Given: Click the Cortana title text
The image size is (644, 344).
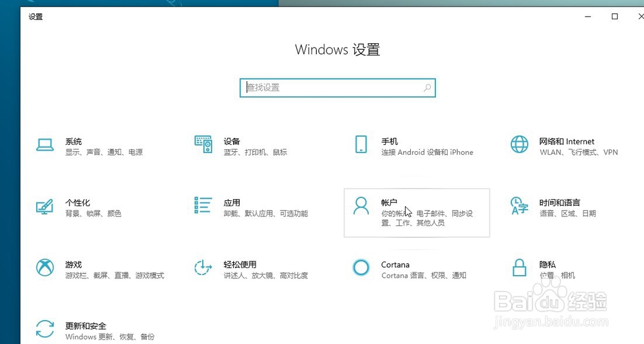Looking at the screenshot, I should click(395, 265).
